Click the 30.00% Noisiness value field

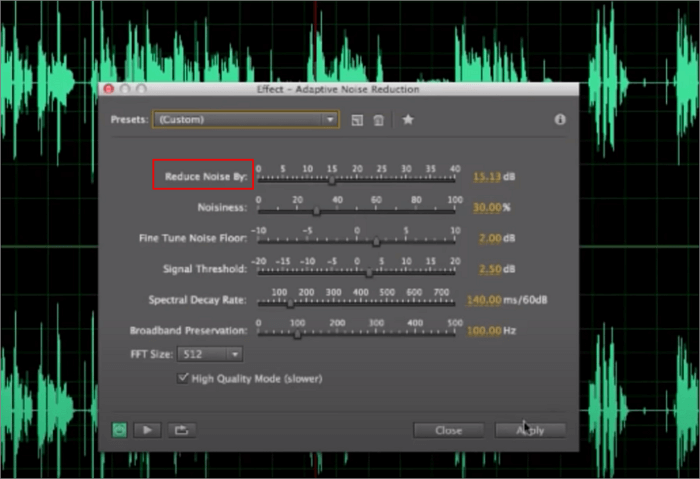[486, 208]
